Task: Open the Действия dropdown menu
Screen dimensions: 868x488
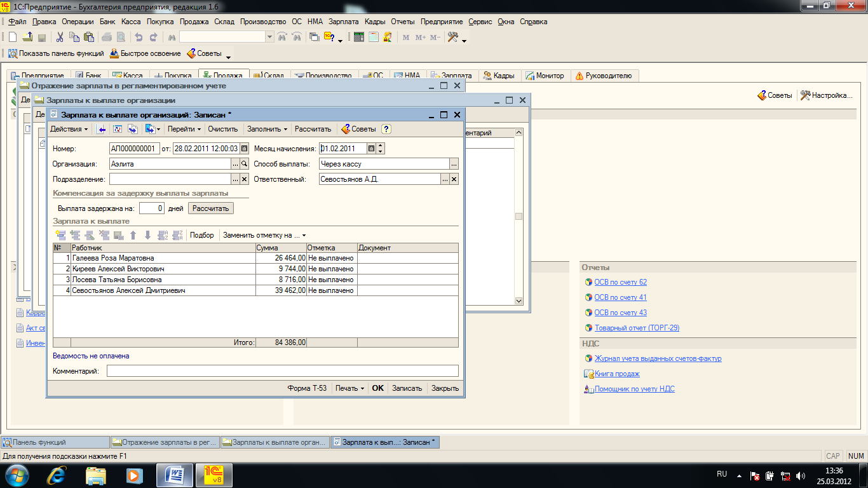Action: coord(69,129)
